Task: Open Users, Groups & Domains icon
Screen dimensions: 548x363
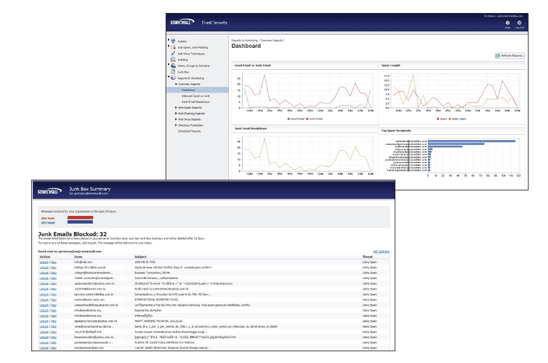Action: (173, 65)
